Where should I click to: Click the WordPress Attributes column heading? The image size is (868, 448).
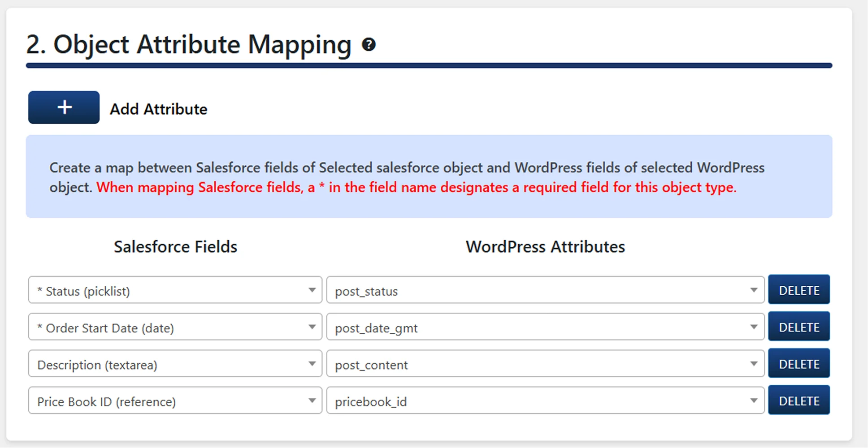[x=545, y=247]
